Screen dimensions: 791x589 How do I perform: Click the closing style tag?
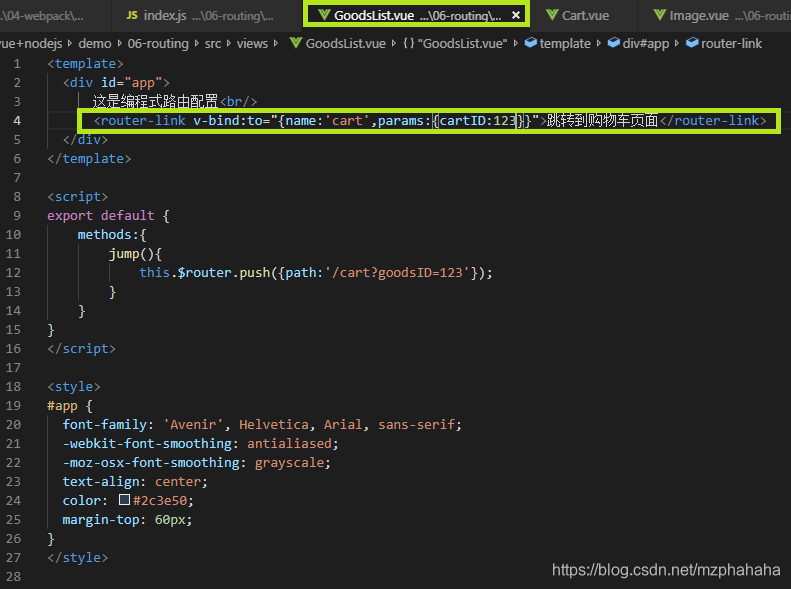(x=78, y=558)
